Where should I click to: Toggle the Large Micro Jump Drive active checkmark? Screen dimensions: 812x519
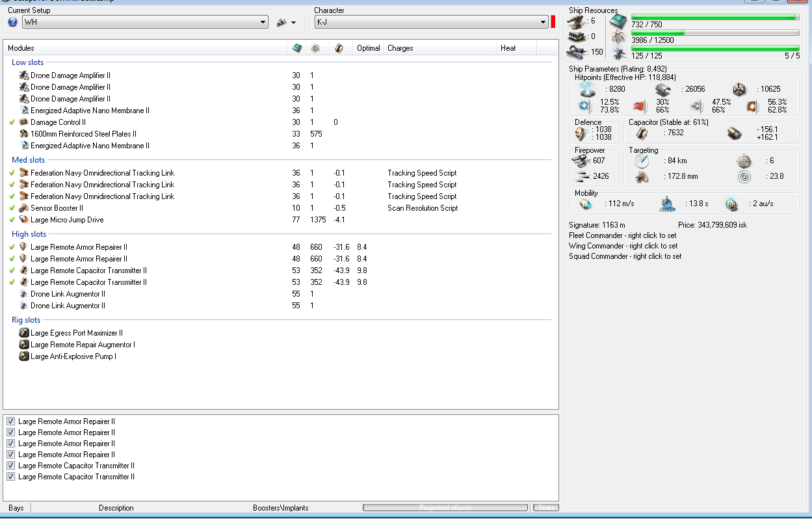[x=12, y=220]
